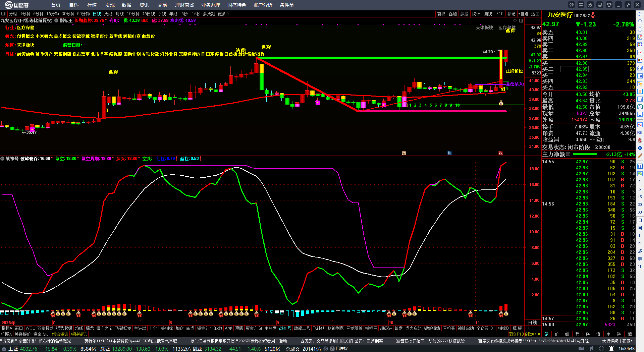The image size is (644, 352).
Task: Click the magenta support line on chart
Action: click(x=432, y=111)
